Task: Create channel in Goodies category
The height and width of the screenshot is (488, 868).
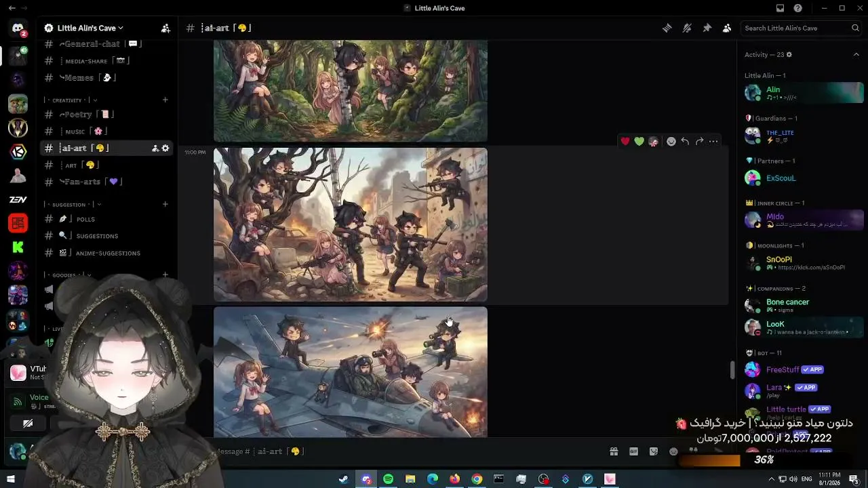Action: coord(165,274)
